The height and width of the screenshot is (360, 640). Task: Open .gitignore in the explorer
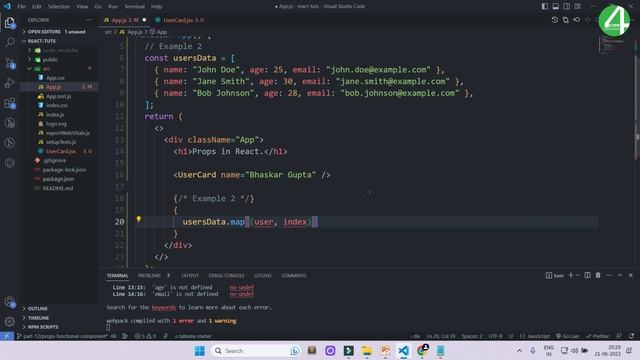(x=55, y=160)
